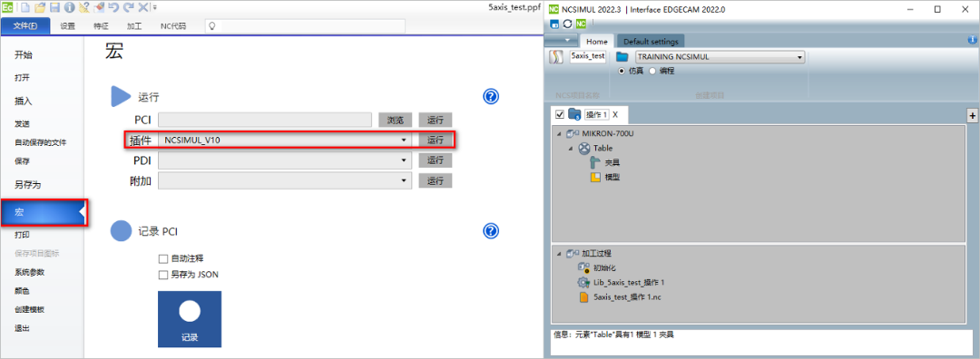Select the 仿真 radio button
980x359 pixels.
(622, 72)
